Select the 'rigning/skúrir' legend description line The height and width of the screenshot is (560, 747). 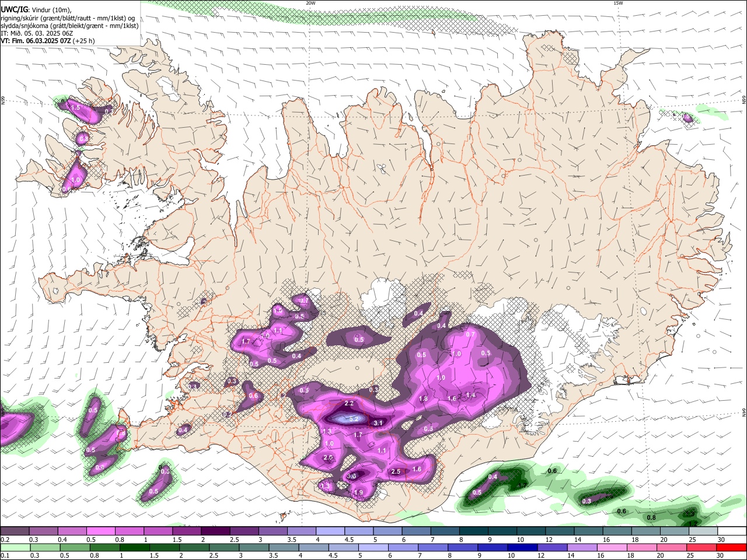[x=68, y=18]
